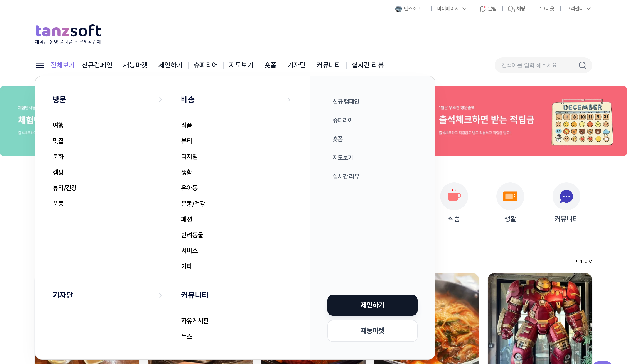Image resolution: width=627 pixels, height=364 pixels.
Task: Click 슈피리어 in side panel
Action: [x=343, y=120]
